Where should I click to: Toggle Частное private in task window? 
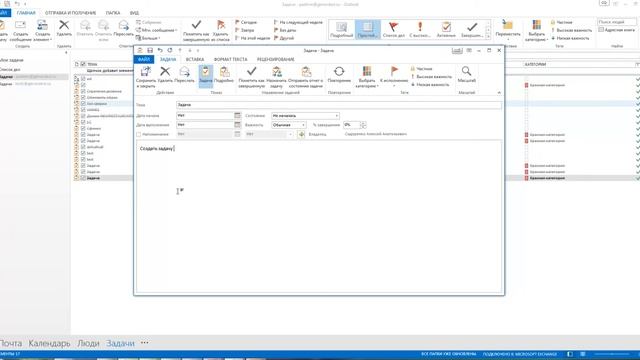422,69
